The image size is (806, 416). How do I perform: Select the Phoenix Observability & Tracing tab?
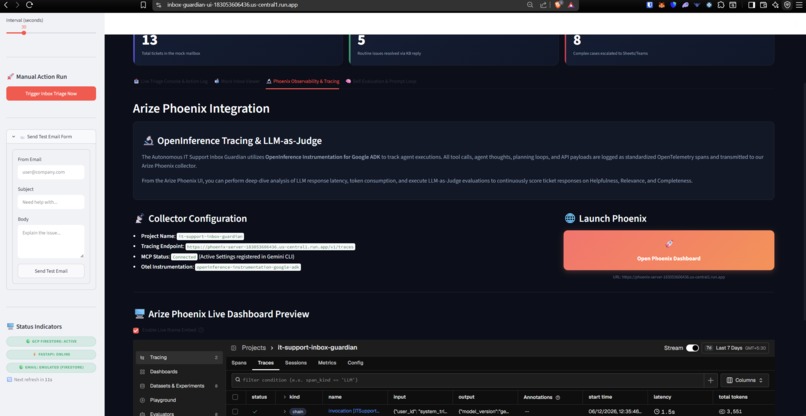[x=302, y=81]
